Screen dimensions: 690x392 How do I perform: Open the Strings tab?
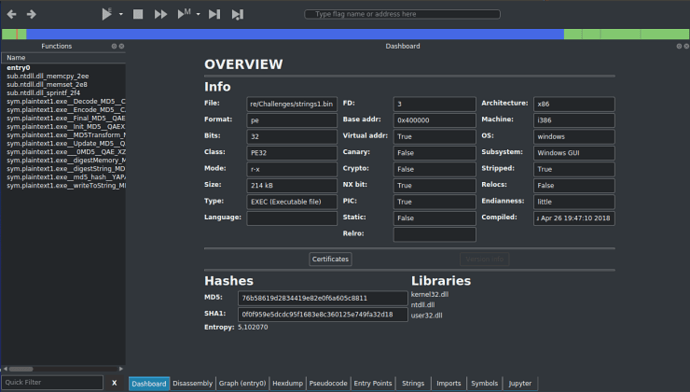click(x=413, y=384)
